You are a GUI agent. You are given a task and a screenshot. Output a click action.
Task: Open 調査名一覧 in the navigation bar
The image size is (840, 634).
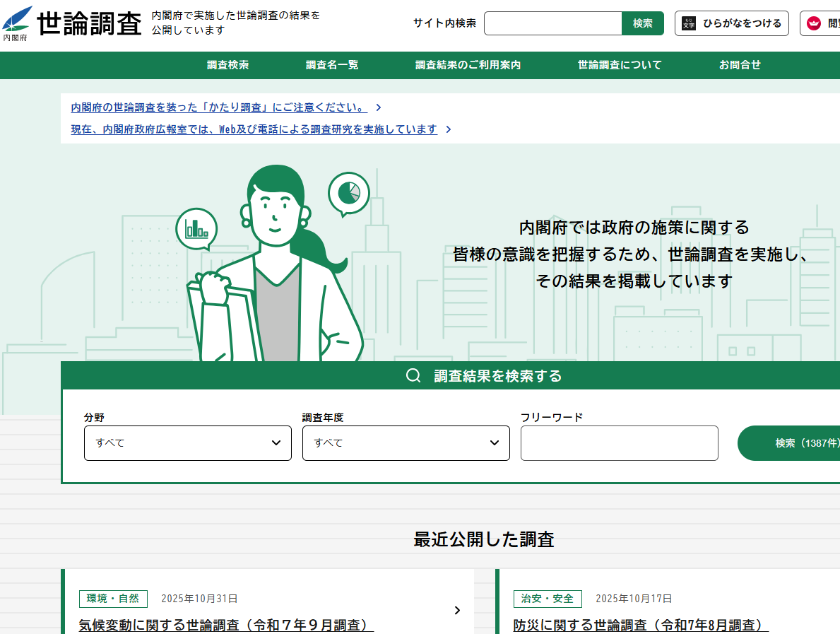[332, 65]
